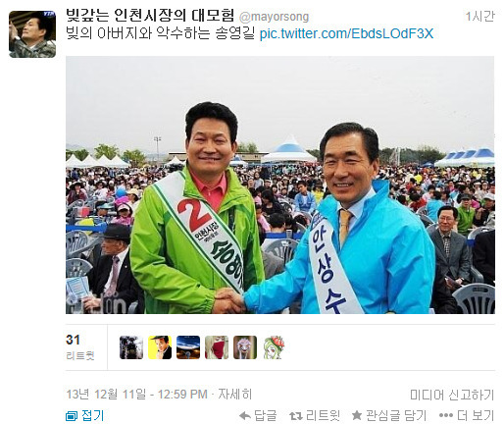Click 미디어 신고하기 to report media

(452, 395)
